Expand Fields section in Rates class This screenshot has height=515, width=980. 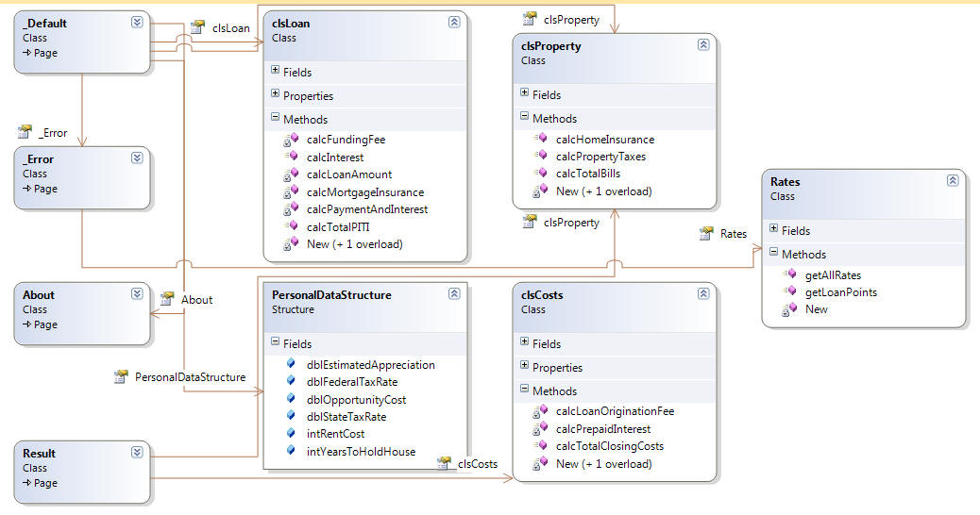click(x=774, y=228)
